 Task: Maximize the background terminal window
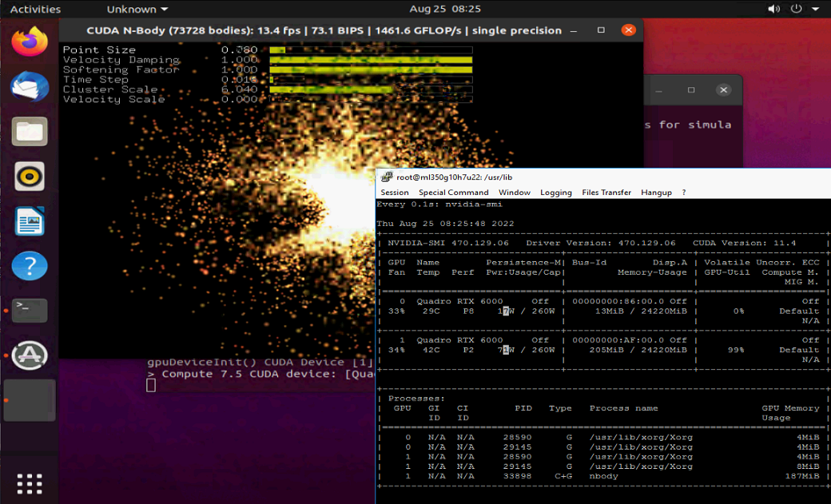point(691,90)
